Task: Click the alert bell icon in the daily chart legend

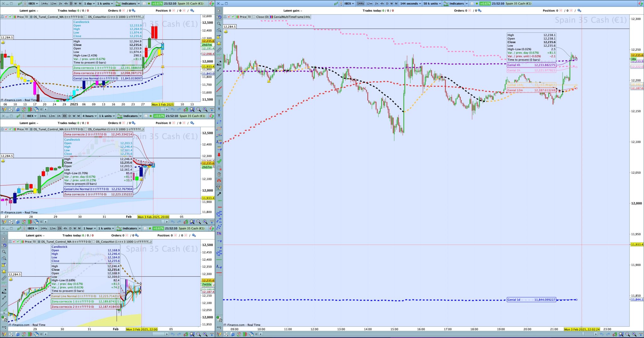Action: point(3,17)
